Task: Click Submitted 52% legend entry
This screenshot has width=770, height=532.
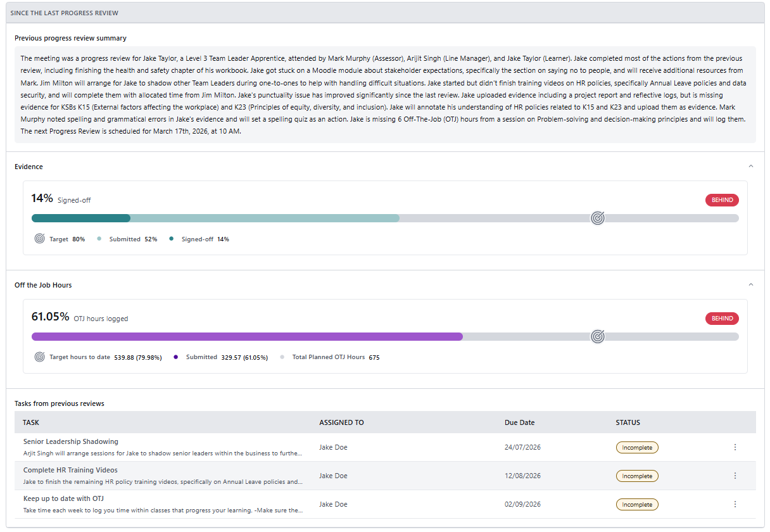Action: click(x=127, y=239)
